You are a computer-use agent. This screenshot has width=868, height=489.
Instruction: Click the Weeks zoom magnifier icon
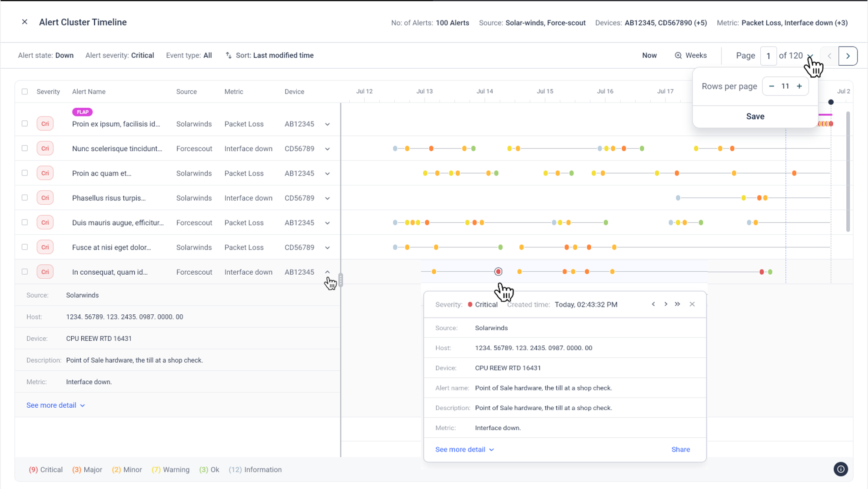678,56
